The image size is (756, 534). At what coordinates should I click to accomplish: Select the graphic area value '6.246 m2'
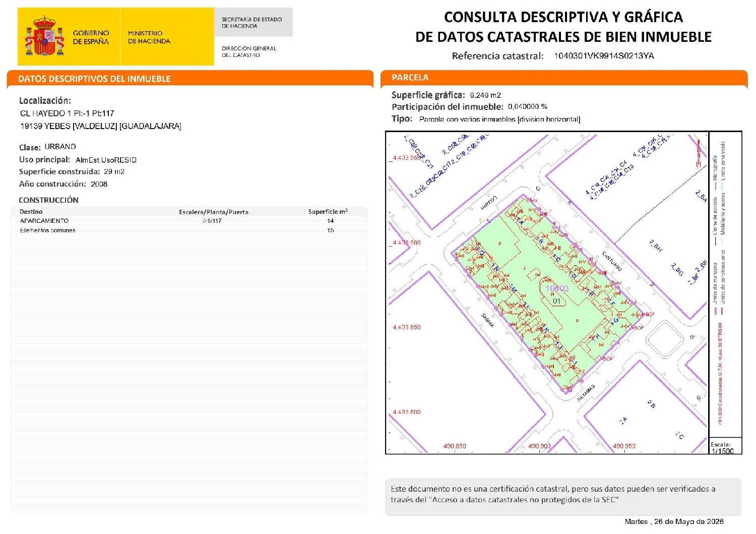485,95
